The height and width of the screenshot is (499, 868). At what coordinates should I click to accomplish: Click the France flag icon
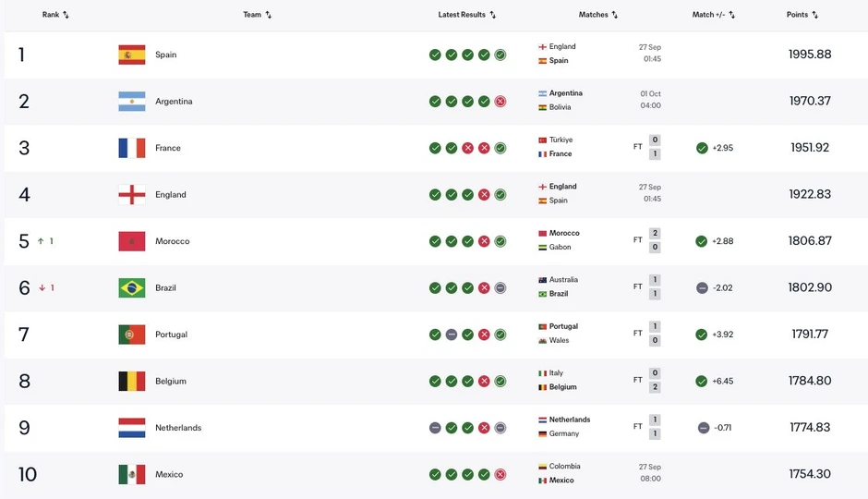click(132, 148)
